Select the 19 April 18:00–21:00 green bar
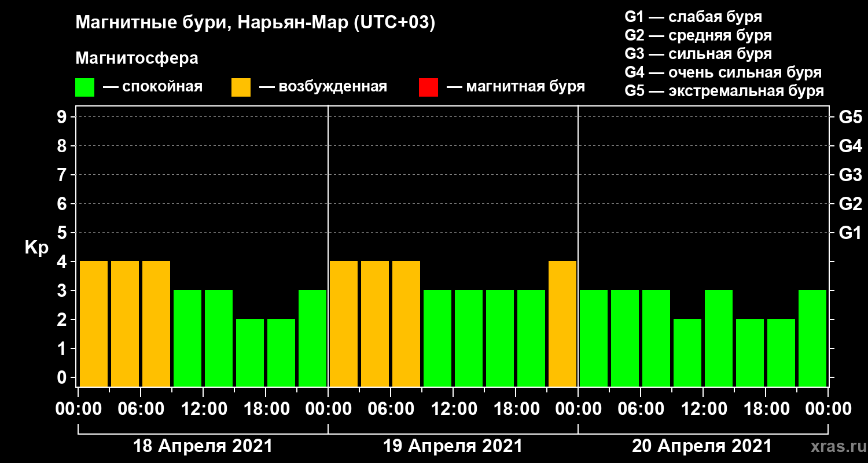The image size is (868, 463). (x=531, y=338)
